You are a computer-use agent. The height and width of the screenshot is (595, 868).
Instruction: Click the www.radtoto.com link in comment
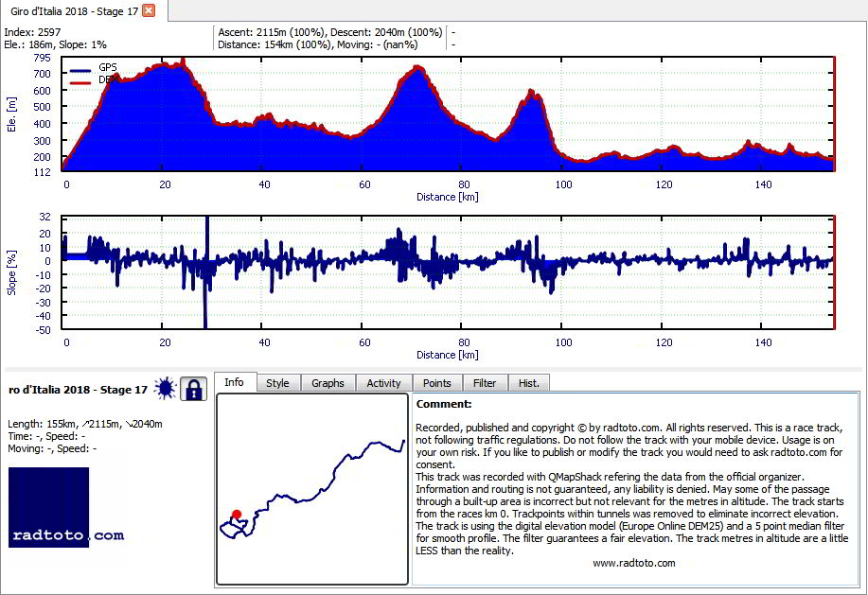click(x=634, y=563)
